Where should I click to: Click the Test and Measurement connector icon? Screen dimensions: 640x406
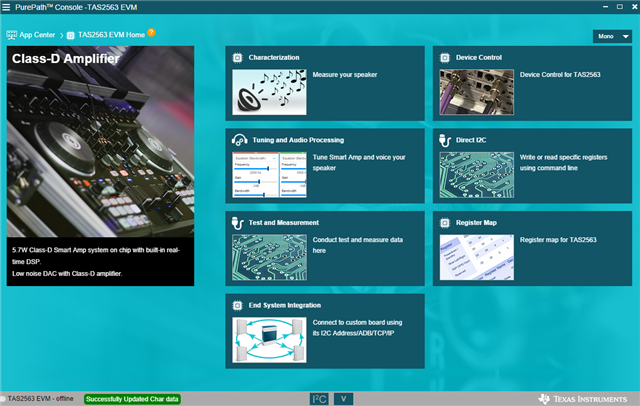click(237, 223)
